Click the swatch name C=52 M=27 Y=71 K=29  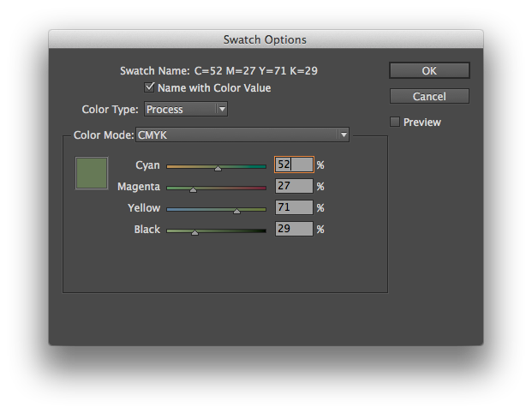[256, 70]
